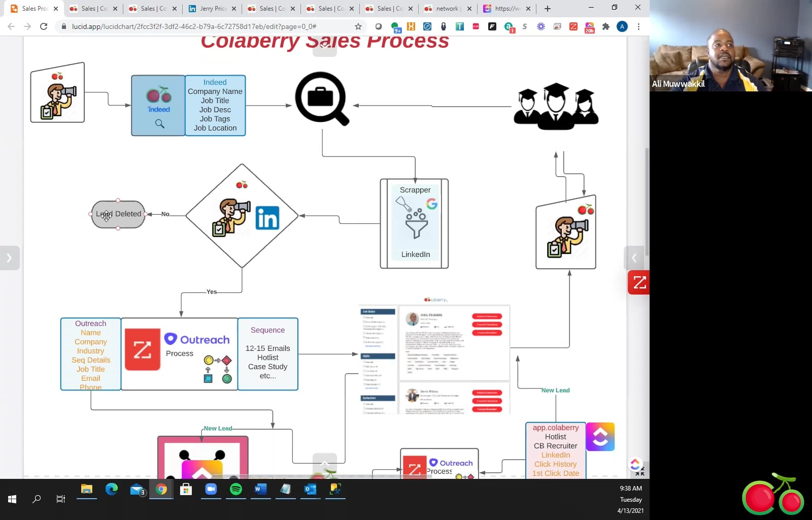Viewport: 812px width, 520px height.
Task: Reload the Lucidchart page
Action: [44, 26]
